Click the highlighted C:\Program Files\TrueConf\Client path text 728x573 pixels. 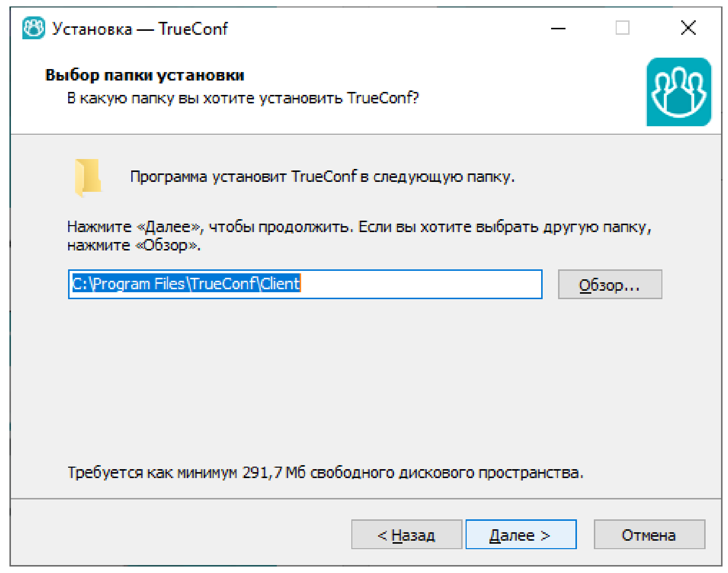[x=186, y=284]
